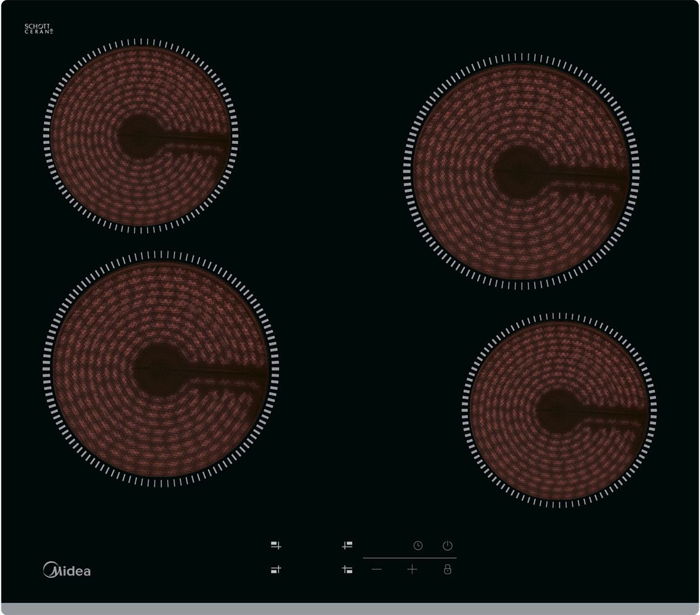Select the rear-left cooking zone icon
The height and width of the screenshot is (615, 700).
click(x=275, y=546)
